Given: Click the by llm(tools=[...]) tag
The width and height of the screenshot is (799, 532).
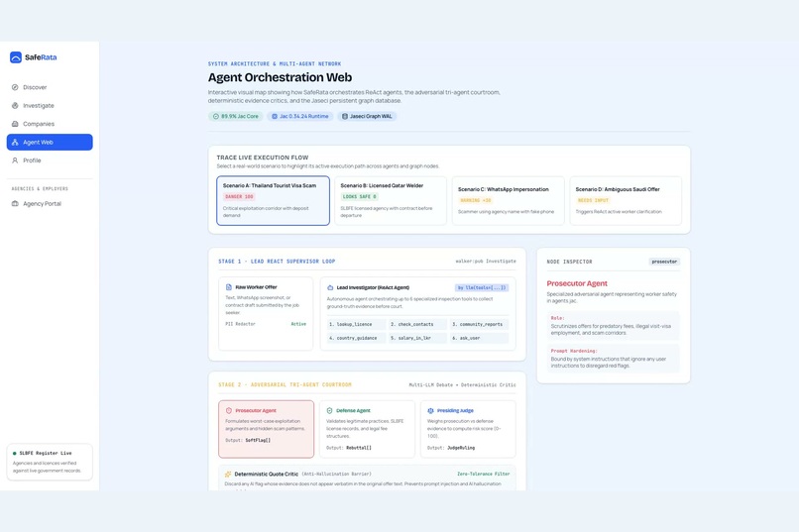Looking at the screenshot, I should pos(482,287).
